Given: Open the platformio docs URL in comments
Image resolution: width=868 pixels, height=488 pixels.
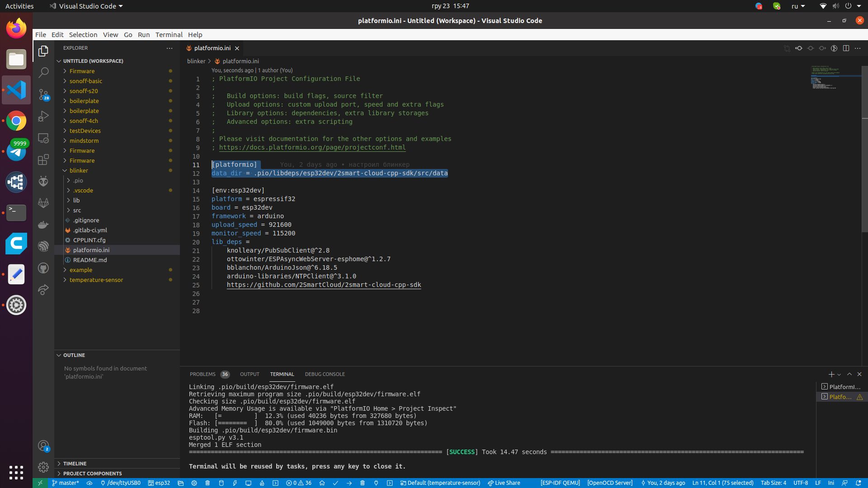Looking at the screenshot, I should click(x=312, y=147).
